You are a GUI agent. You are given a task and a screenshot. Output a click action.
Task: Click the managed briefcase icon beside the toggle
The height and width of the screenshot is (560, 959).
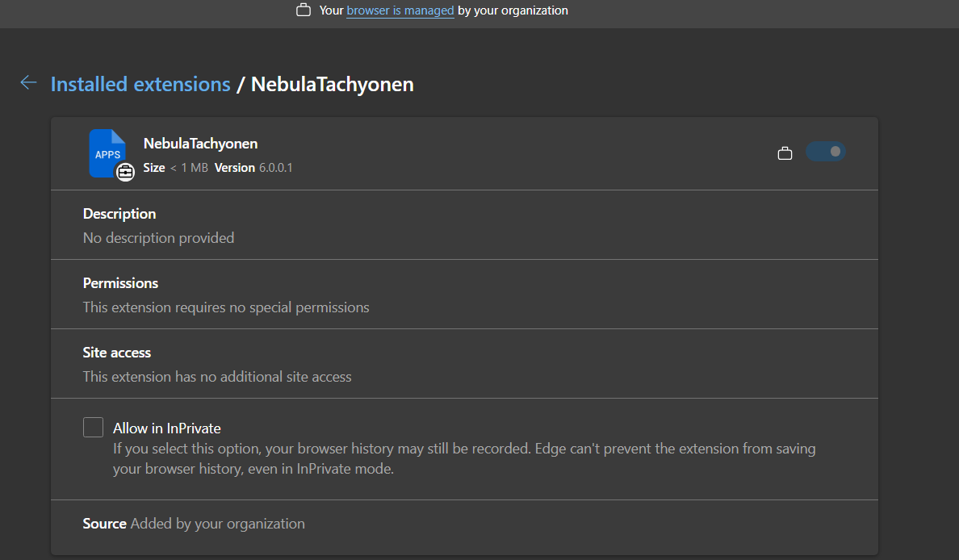pyautogui.click(x=785, y=153)
